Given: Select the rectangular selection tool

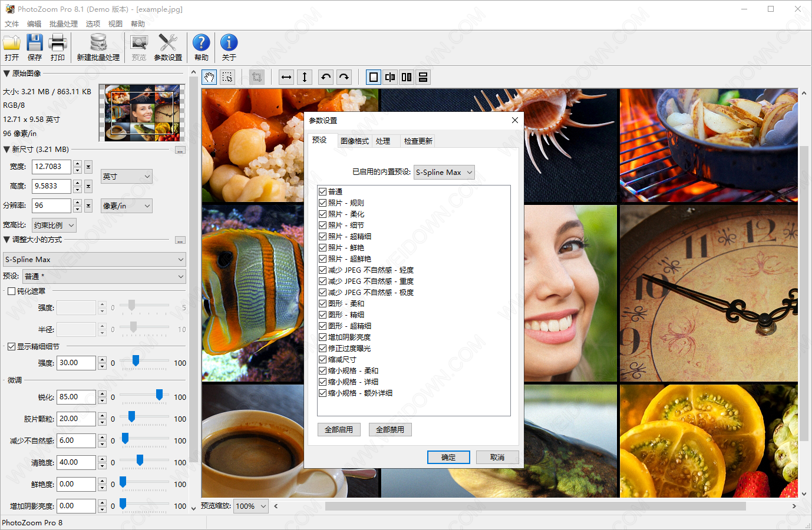Looking at the screenshot, I should tap(227, 77).
